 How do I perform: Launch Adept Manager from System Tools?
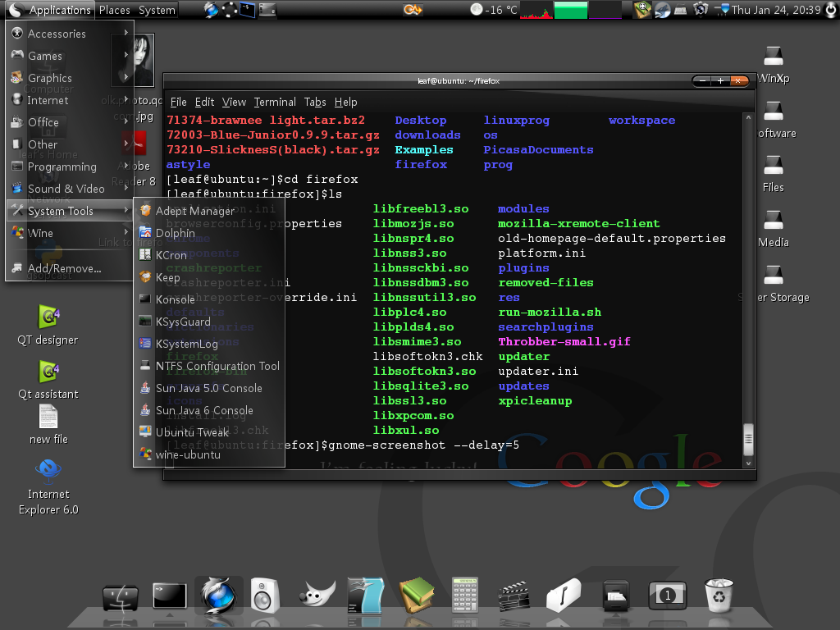coord(209,211)
